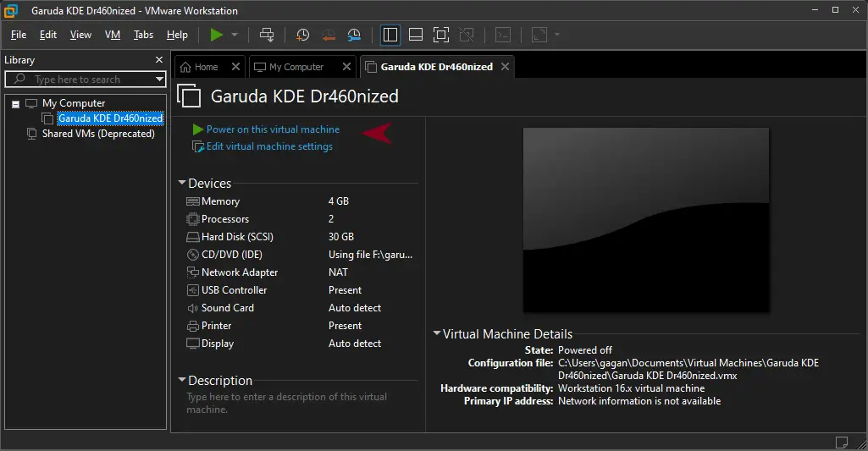Click the Display device icon
Screen dimensions: 868x451
(192, 344)
